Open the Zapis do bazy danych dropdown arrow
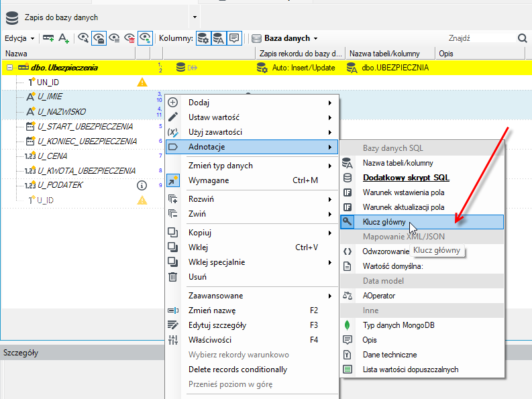 click(x=195, y=17)
